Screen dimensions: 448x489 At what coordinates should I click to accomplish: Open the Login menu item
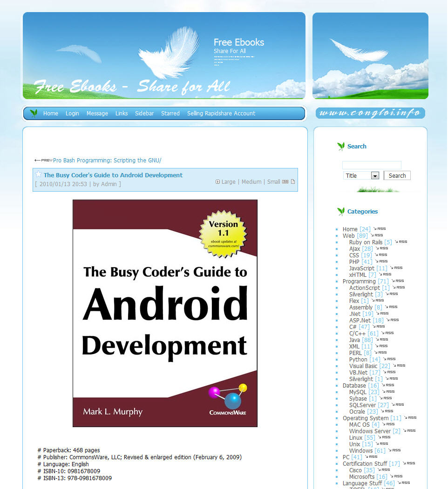[72, 114]
